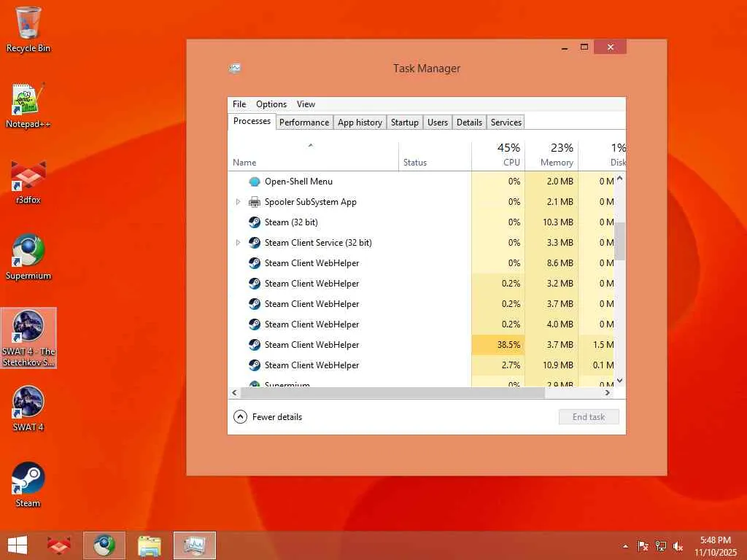Select the WebHelper row using 4.0 MB memory
This screenshot has width=747, height=560.
pos(421,324)
